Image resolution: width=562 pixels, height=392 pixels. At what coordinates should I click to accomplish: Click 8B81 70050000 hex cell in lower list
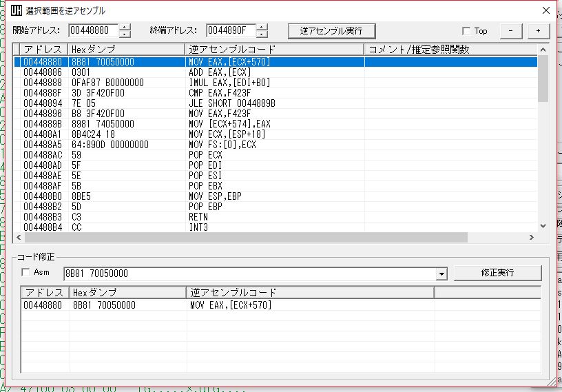(104, 305)
